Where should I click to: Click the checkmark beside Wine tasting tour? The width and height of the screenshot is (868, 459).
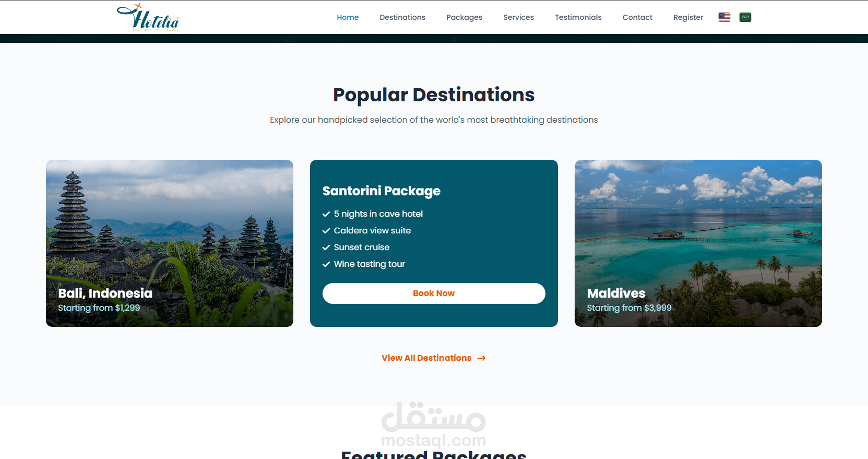(x=326, y=264)
